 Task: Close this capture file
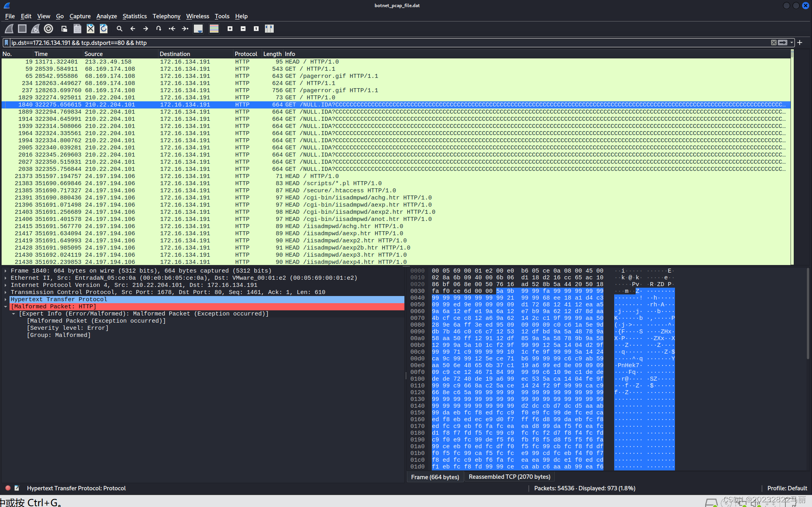pyautogui.click(x=91, y=29)
